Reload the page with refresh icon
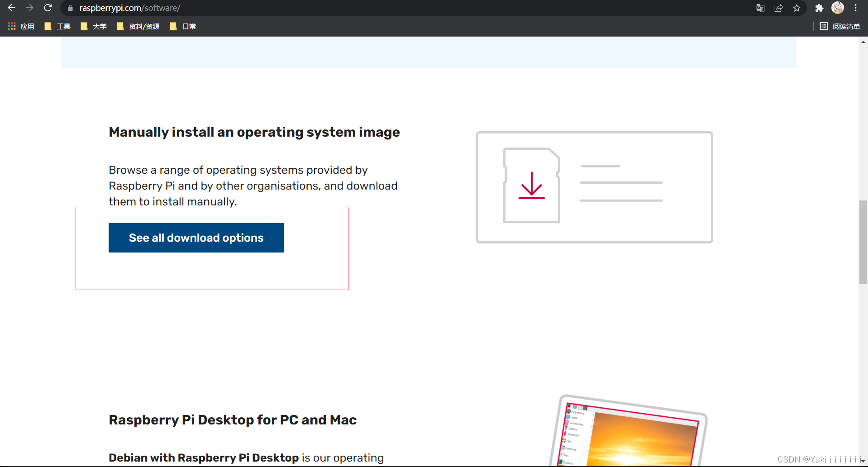Screen dimensions: 868x467 48,8
